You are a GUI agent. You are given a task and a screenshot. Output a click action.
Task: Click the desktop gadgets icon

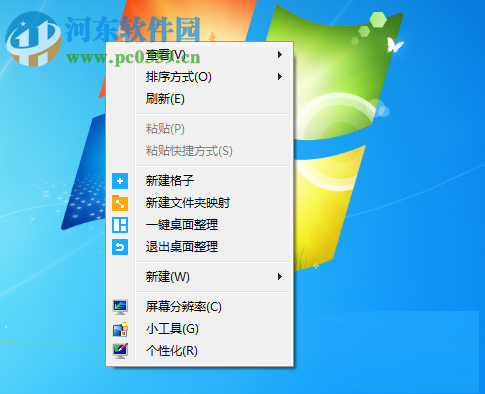click(x=120, y=329)
